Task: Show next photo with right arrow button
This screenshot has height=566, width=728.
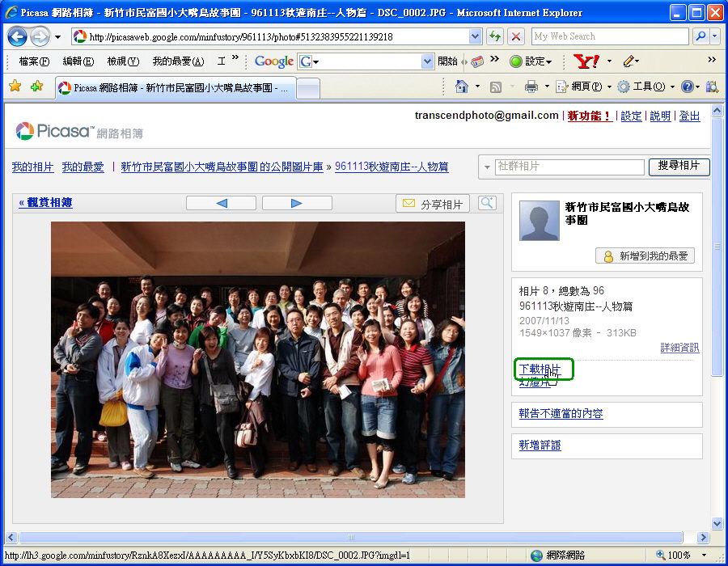Action: click(x=297, y=203)
